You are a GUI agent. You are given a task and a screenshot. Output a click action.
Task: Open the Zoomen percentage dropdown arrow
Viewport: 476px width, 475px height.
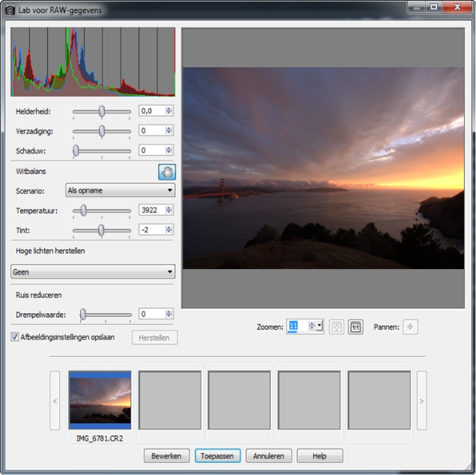320,327
